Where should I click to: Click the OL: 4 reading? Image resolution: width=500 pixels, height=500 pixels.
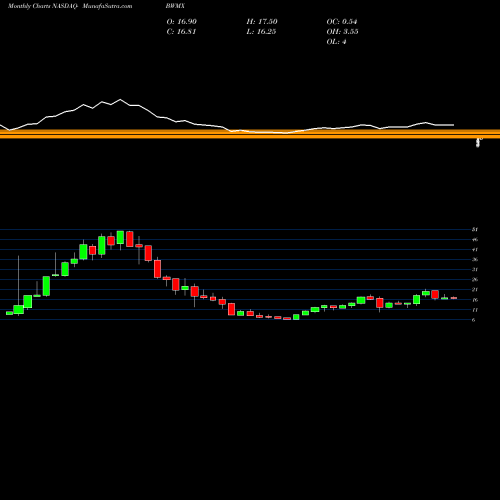[336, 42]
